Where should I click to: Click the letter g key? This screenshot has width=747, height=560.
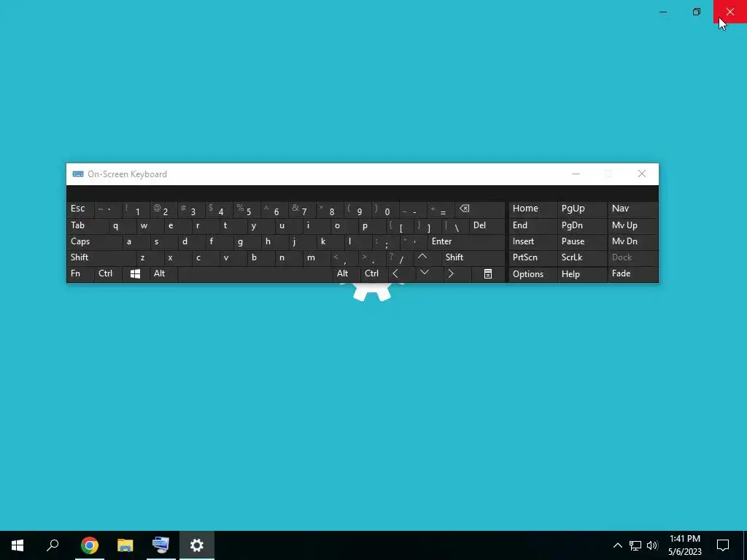(247, 241)
